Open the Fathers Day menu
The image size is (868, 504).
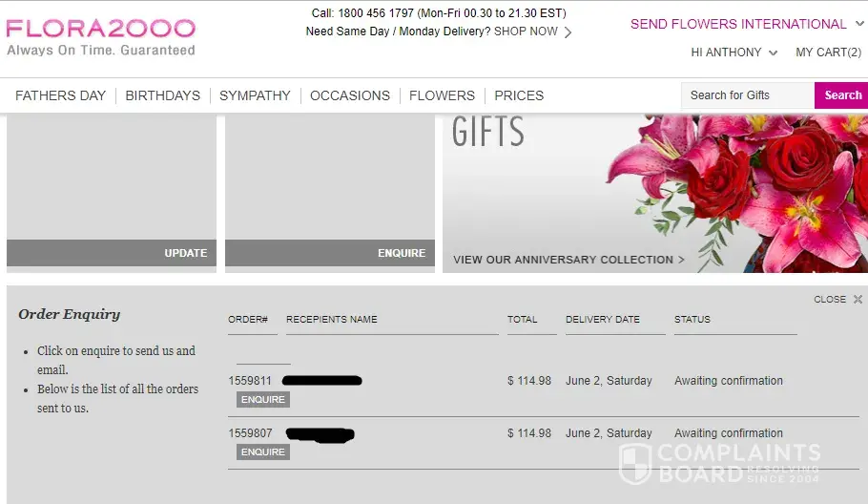[60, 95]
